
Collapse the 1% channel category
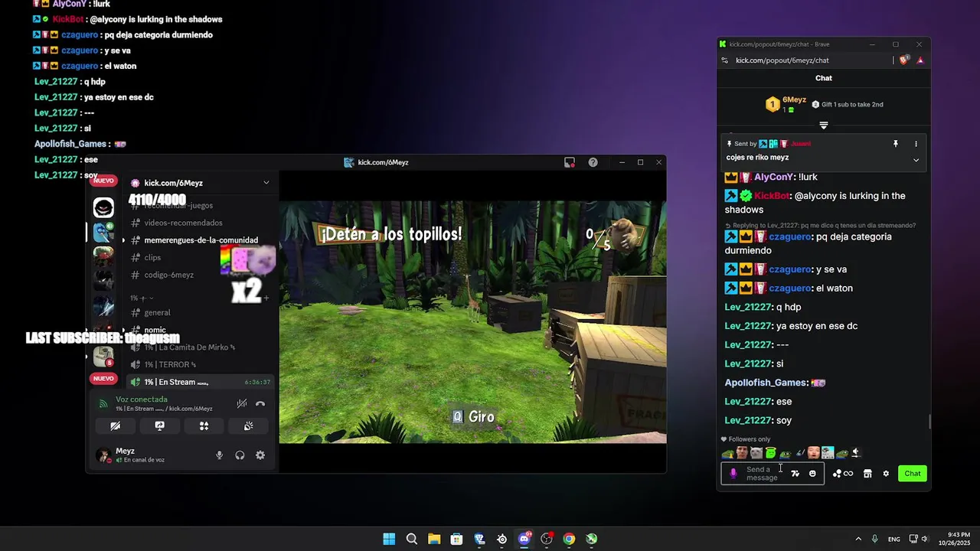141,298
